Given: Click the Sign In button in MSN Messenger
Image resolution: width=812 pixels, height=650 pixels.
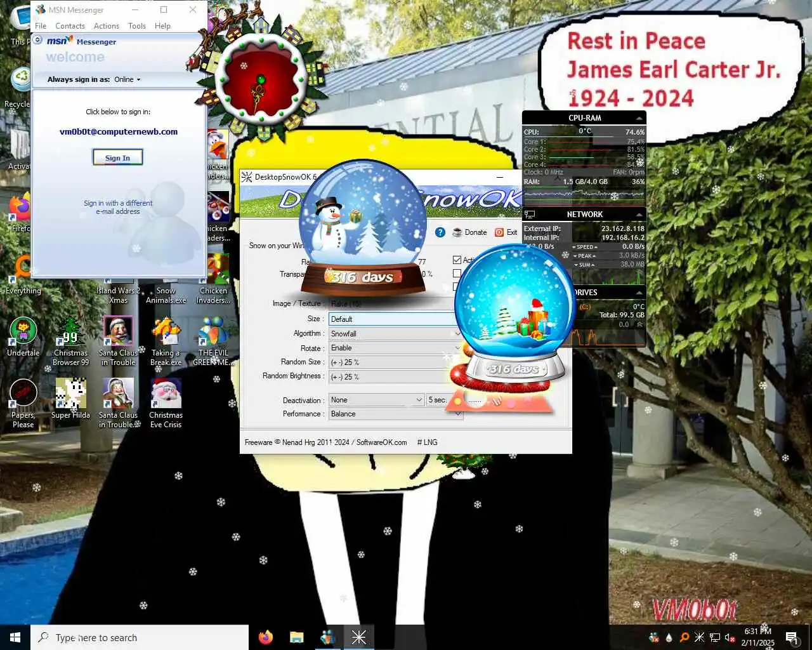Looking at the screenshot, I should (117, 157).
